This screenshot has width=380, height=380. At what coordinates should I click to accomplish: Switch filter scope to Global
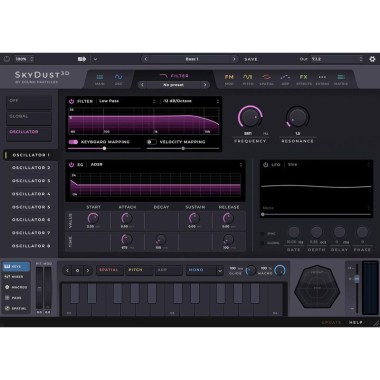tap(29, 117)
